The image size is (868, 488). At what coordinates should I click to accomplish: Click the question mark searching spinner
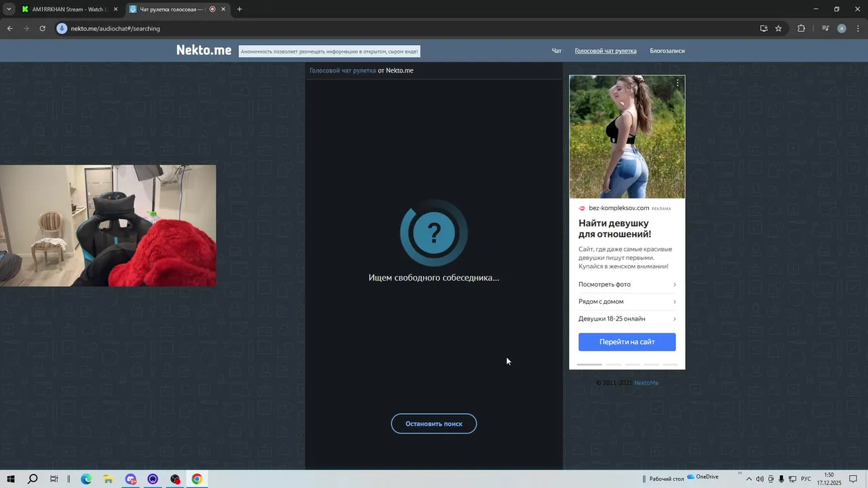click(434, 233)
